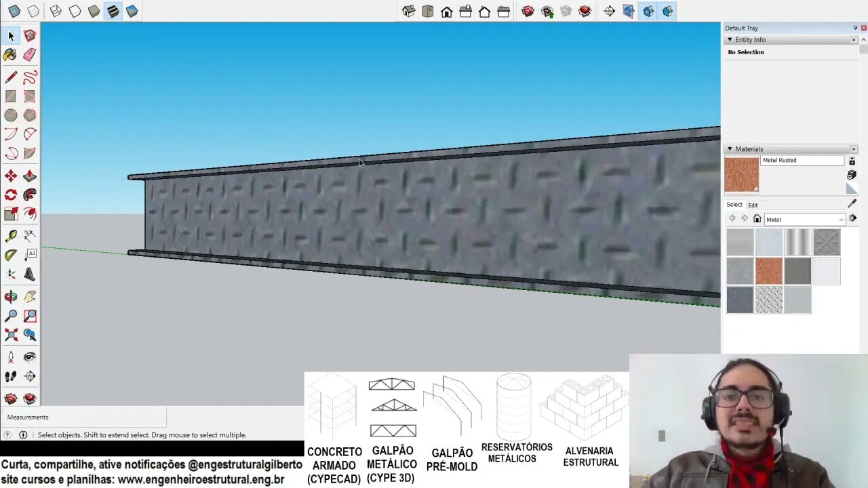Choose the Freehand drawing tool
The image size is (868, 488).
click(30, 78)
